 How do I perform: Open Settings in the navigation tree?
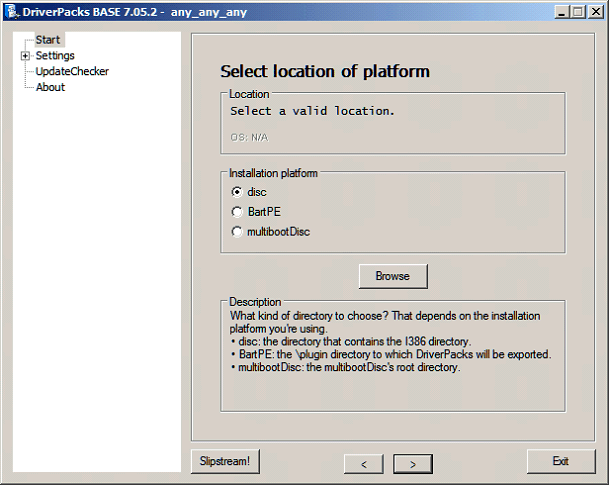coord(55,56)
